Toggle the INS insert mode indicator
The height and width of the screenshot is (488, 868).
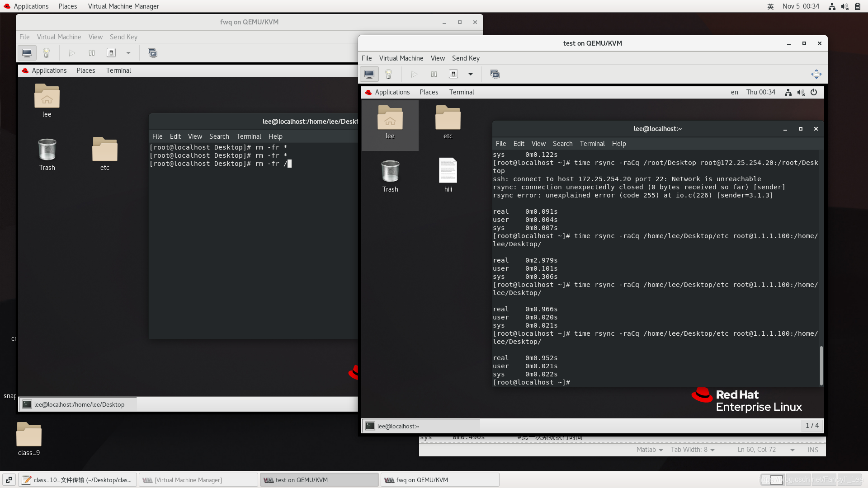point(813,450)
